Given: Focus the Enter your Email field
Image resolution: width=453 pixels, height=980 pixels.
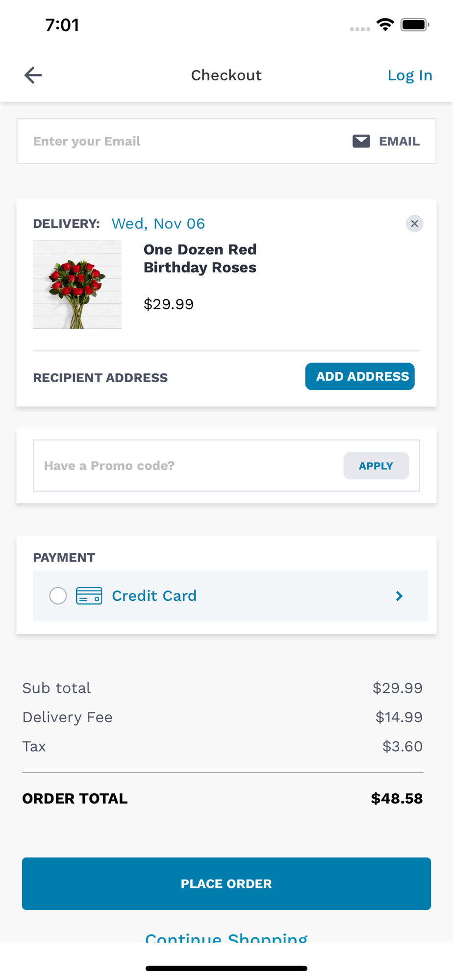Looking at the screenshot, I should click(x=226, y=141).
